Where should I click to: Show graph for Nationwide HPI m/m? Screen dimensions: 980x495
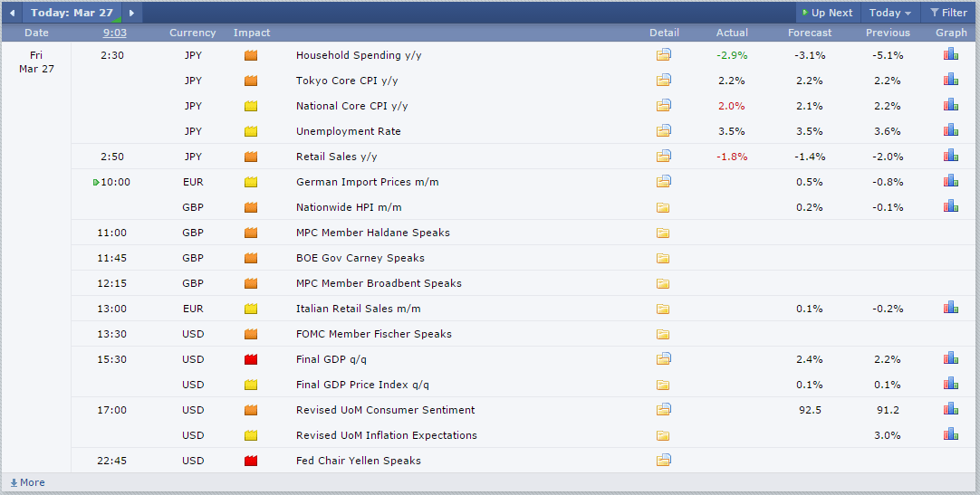click(951, 206)
